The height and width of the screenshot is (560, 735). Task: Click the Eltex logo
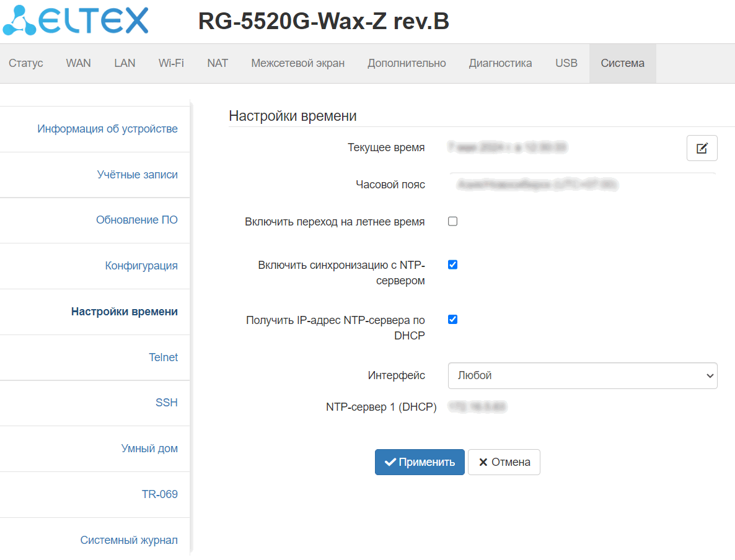pos(76,20)
